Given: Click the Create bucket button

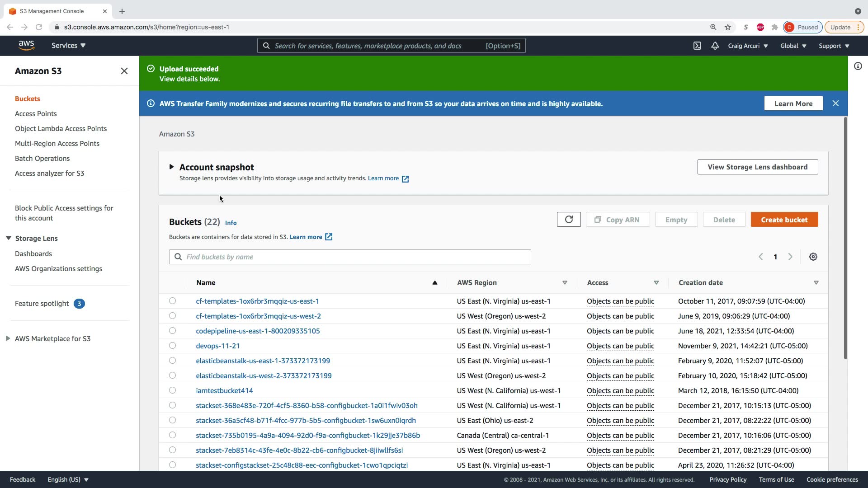Looking at the screenshot, I should [x=784, y=220].
